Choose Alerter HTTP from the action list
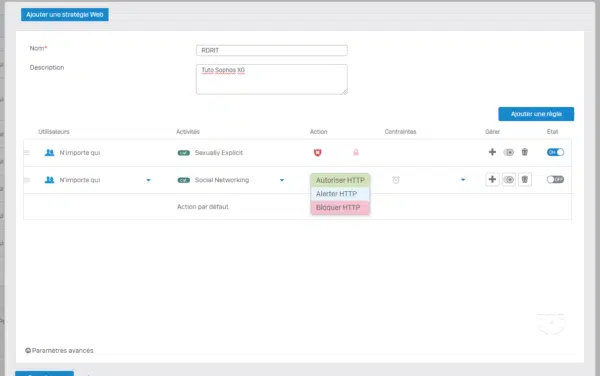Screen dimensions: 600x376 coord(340,194)
